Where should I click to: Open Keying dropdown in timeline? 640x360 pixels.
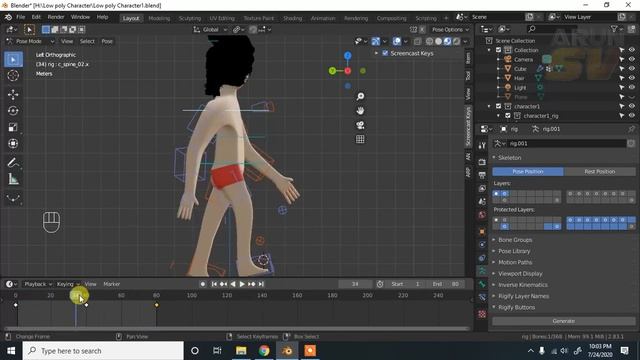pos(67,284)
